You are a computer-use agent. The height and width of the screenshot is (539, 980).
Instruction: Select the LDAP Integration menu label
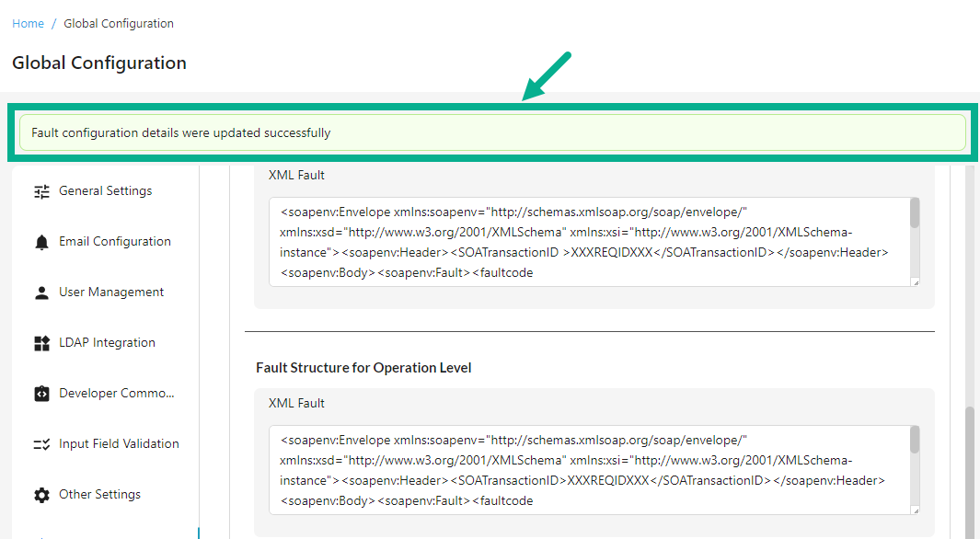(107, 343)
